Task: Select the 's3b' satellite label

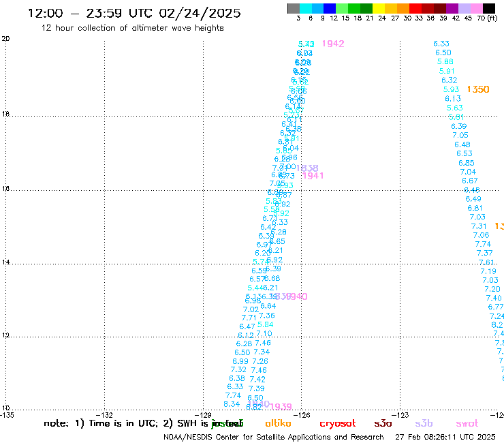Action: tap(424, 423)
